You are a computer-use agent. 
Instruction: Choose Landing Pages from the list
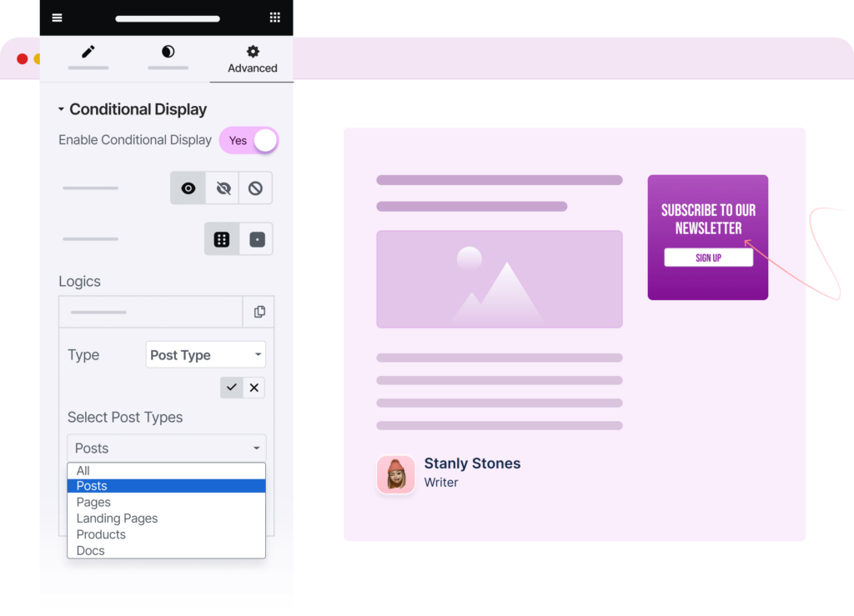tap(117, 518)
